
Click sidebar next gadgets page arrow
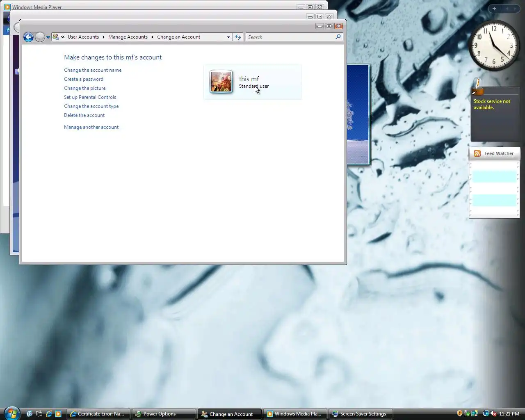[x=515, y=9]
